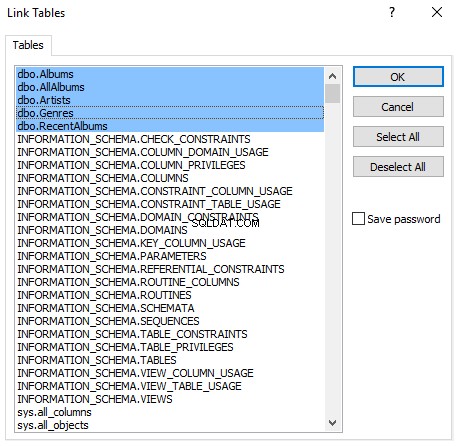The width and height of the screenshot is (459, 446).
Task: Choose dbo.RecentAlbums from the list
Action: (170, 126)
